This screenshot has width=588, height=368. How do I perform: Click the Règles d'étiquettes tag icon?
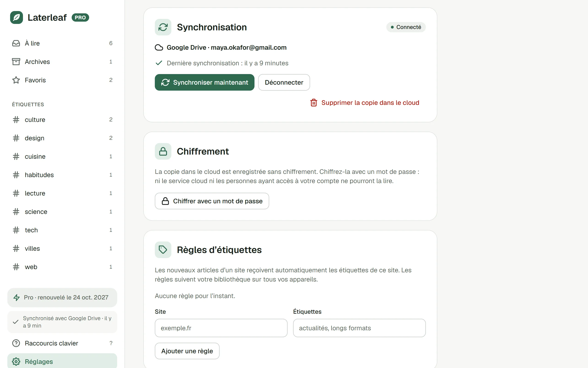pyautogui.click(x=163, y=250)
